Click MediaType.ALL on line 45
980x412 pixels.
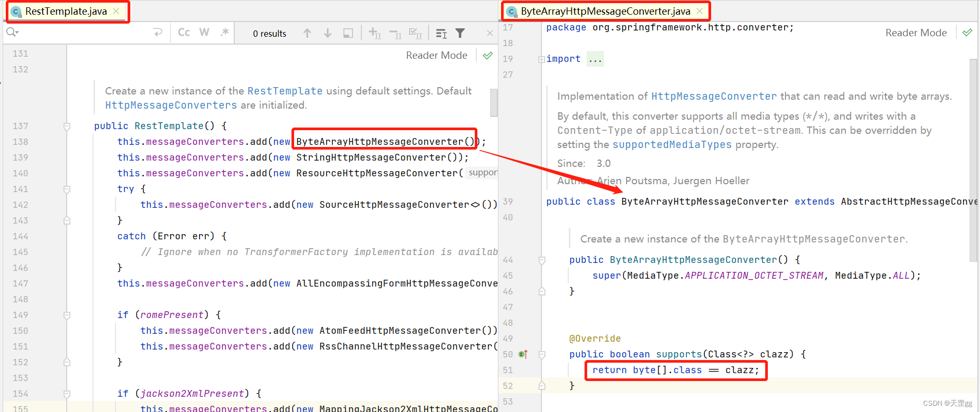[872, 276]
